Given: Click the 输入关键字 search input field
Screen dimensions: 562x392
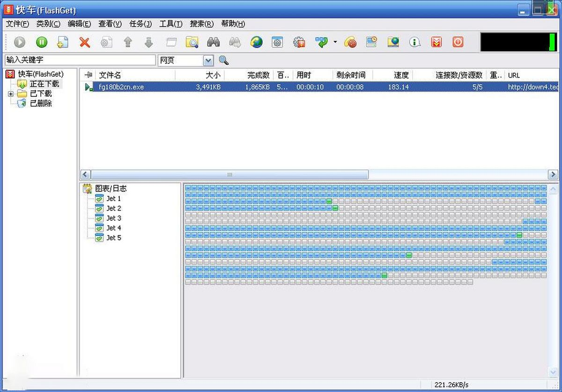Looking at the screenshot, I should point(80,60).
